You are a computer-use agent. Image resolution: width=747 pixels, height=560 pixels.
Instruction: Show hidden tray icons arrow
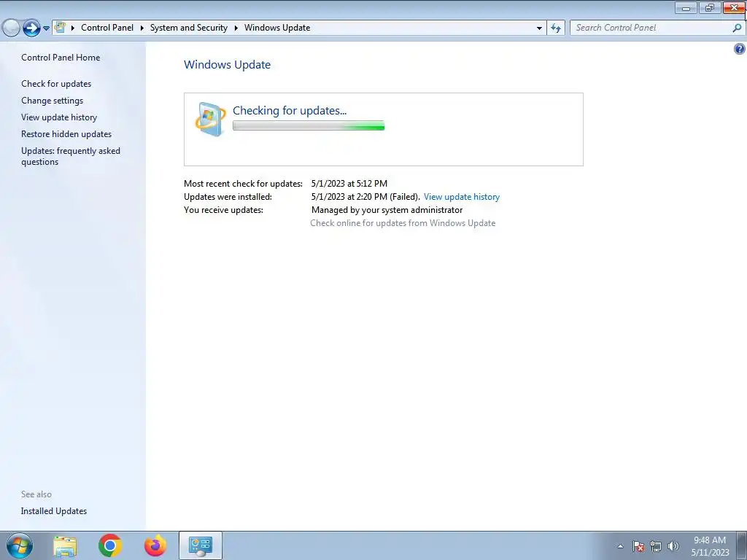(x=620, y=546)
